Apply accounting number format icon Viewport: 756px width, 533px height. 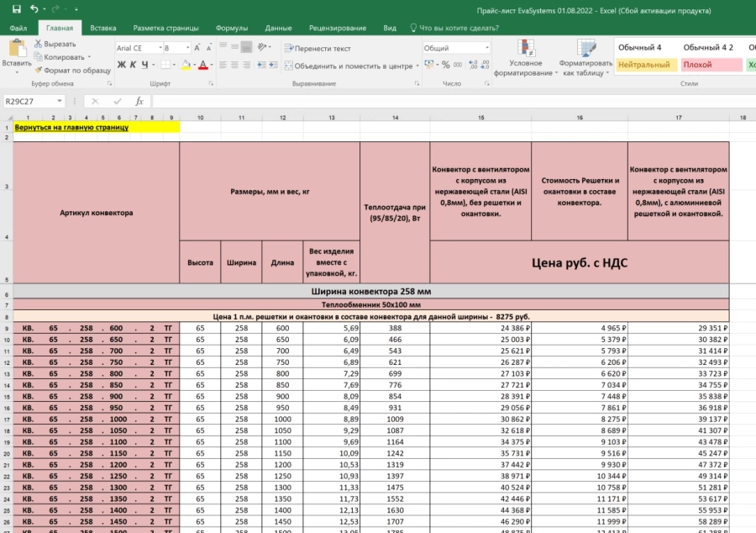(428, 65)
